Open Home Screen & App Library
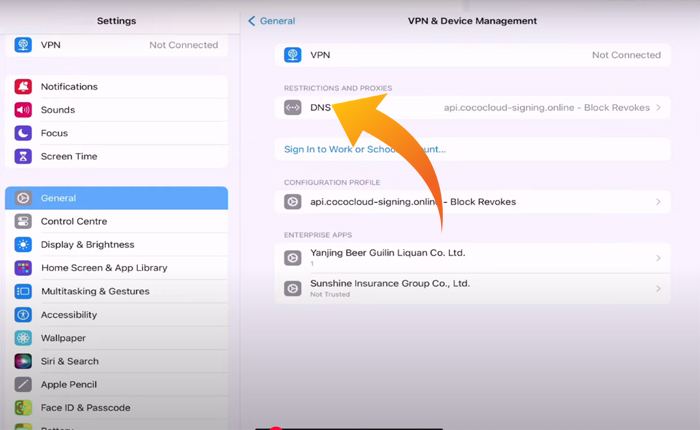Screen dimensions: 700x430 tap(103, 268)
